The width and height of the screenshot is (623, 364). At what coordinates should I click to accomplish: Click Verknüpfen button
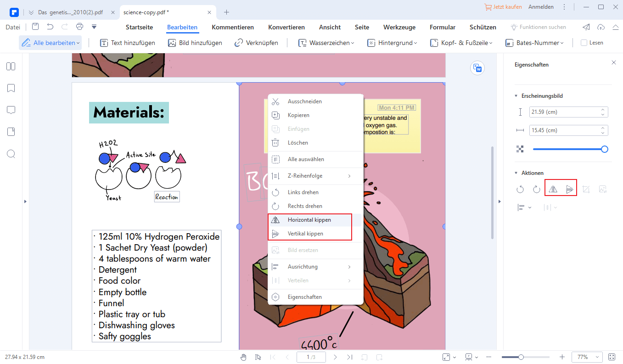pos(256,43)
